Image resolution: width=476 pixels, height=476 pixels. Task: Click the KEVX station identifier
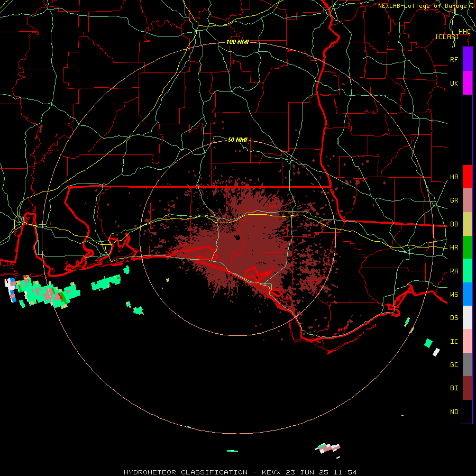tap(271, 472)
